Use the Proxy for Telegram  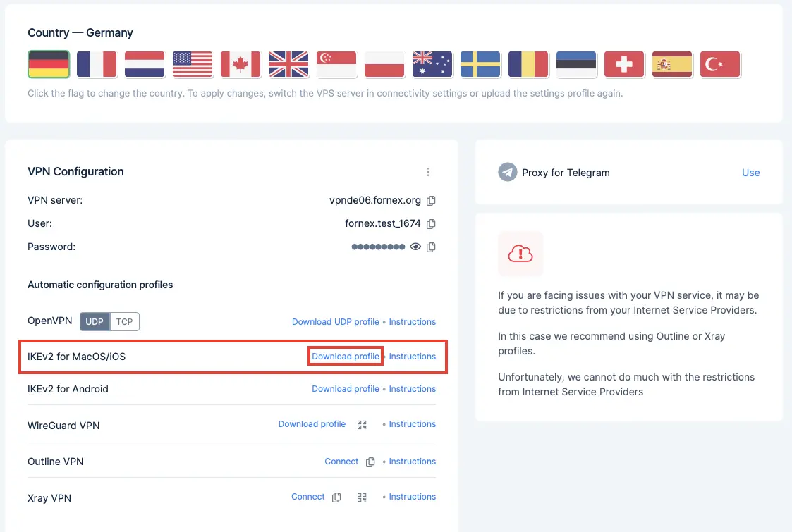coord(750,173)
